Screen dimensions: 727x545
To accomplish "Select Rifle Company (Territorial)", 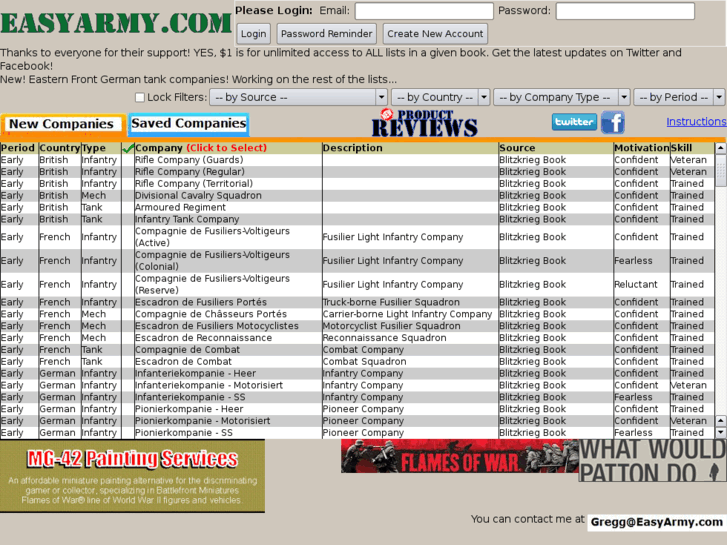I will tap(194, 184).
